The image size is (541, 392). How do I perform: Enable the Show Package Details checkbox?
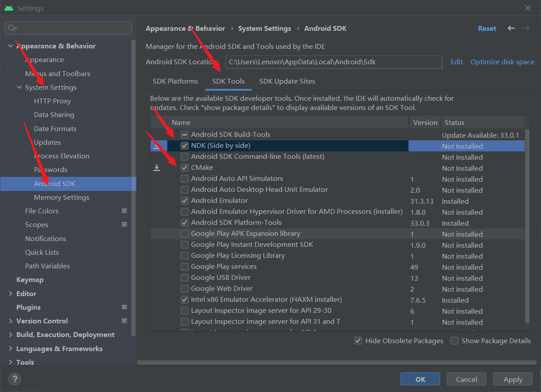tap(455, 341)
